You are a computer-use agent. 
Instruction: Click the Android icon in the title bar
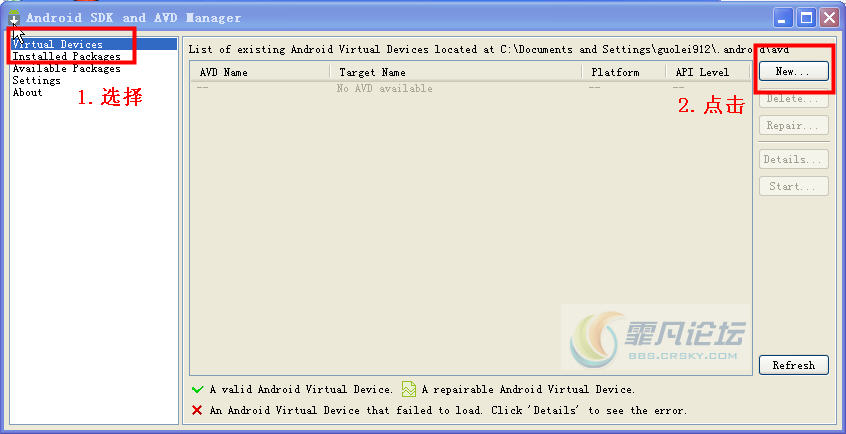pos(13,17)
